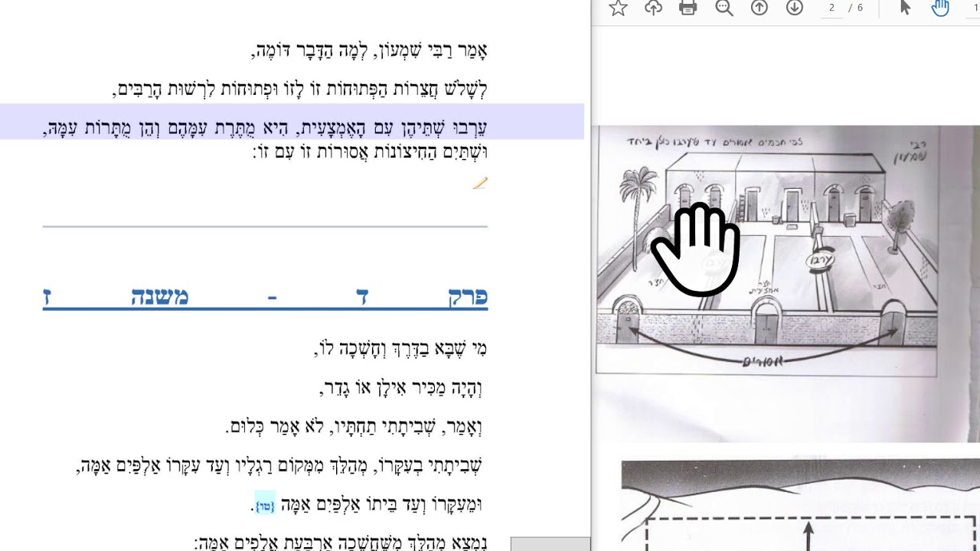Go to next page with down arrow
The width and height of the screenshot is (980, 551).
pos(795,8)
